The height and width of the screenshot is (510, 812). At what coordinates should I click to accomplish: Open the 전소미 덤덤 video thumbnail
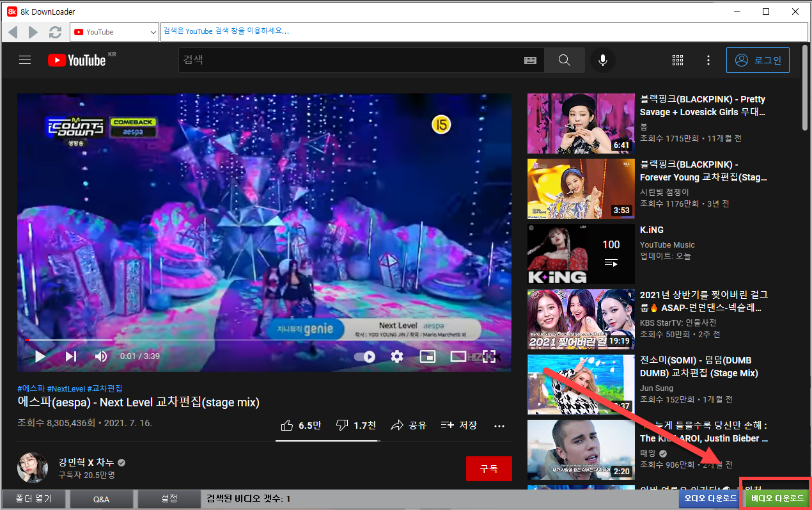tap(581, 385)
